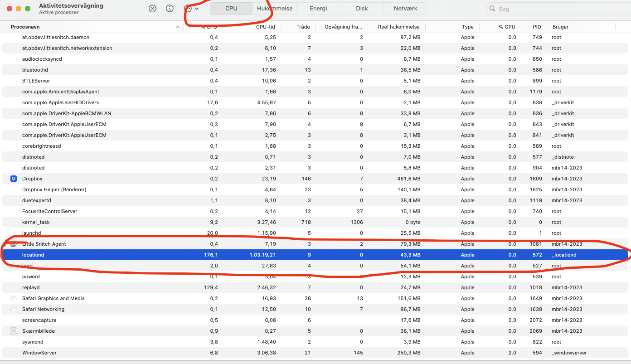Click the Safari Graphics and Media icon
631x364 pixels.
[14, 298]
